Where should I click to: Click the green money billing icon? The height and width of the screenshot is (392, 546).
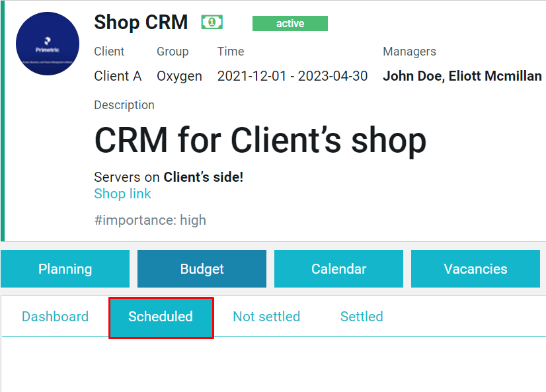point(212,22)
